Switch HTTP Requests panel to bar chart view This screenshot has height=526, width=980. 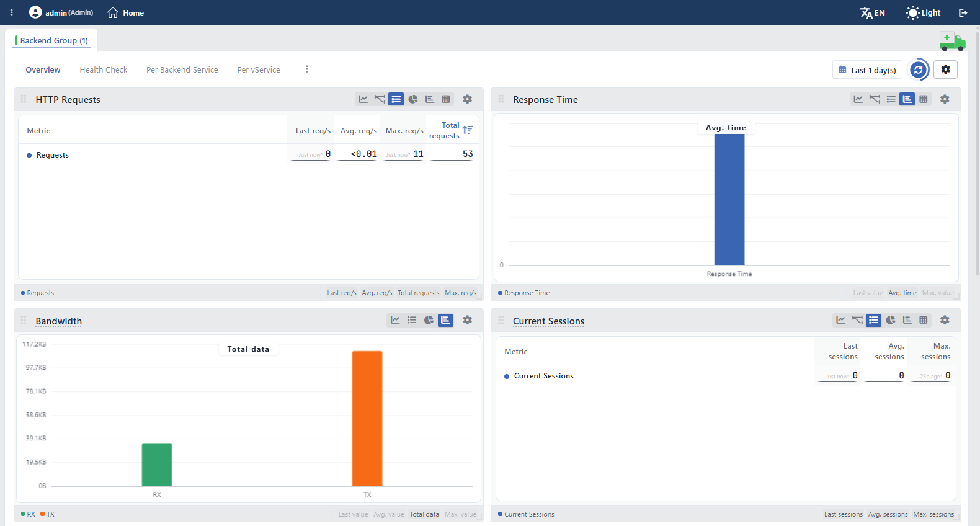pyautogui.click(x=429, y=99)
